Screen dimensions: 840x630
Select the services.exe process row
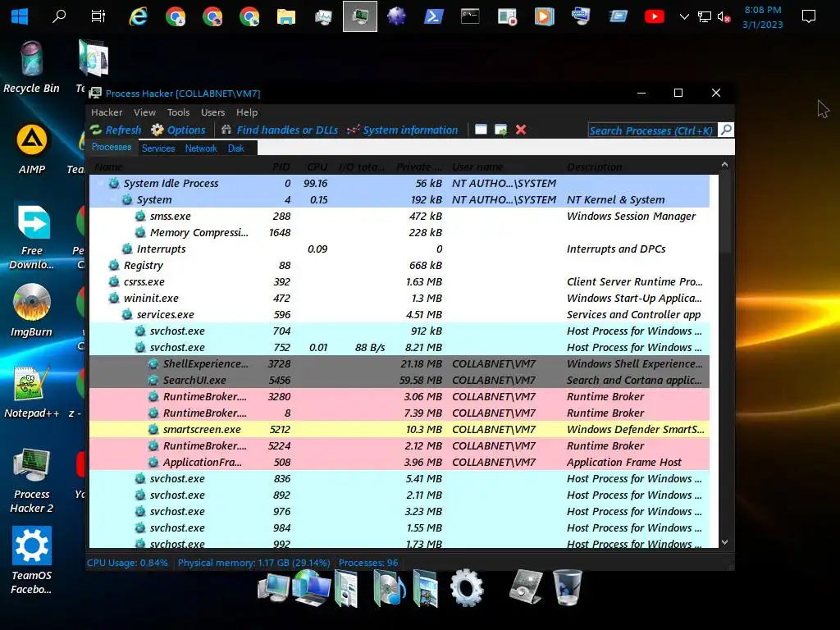(399, 314)
